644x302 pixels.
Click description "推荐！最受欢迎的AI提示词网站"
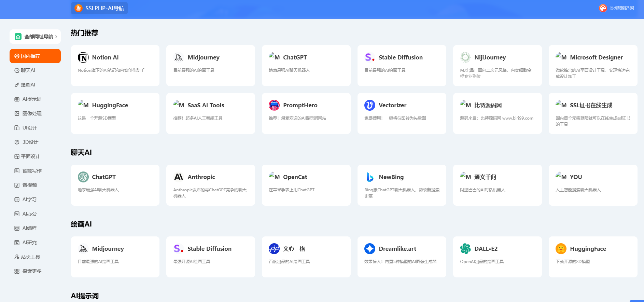coord(297,118)
